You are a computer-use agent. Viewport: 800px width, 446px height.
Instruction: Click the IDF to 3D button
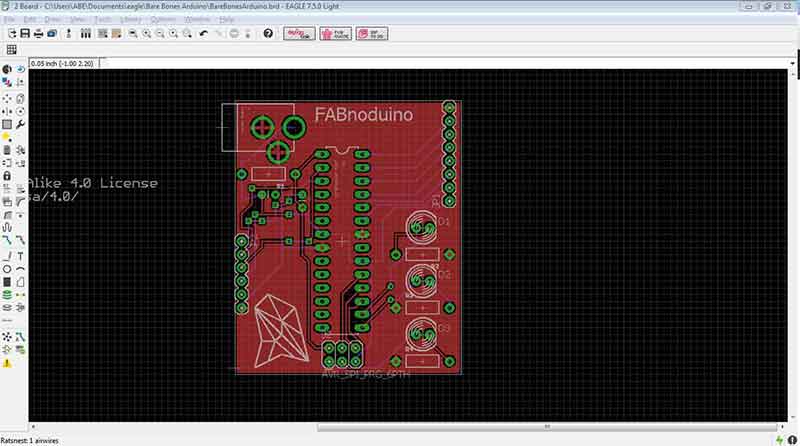(372, 34)
